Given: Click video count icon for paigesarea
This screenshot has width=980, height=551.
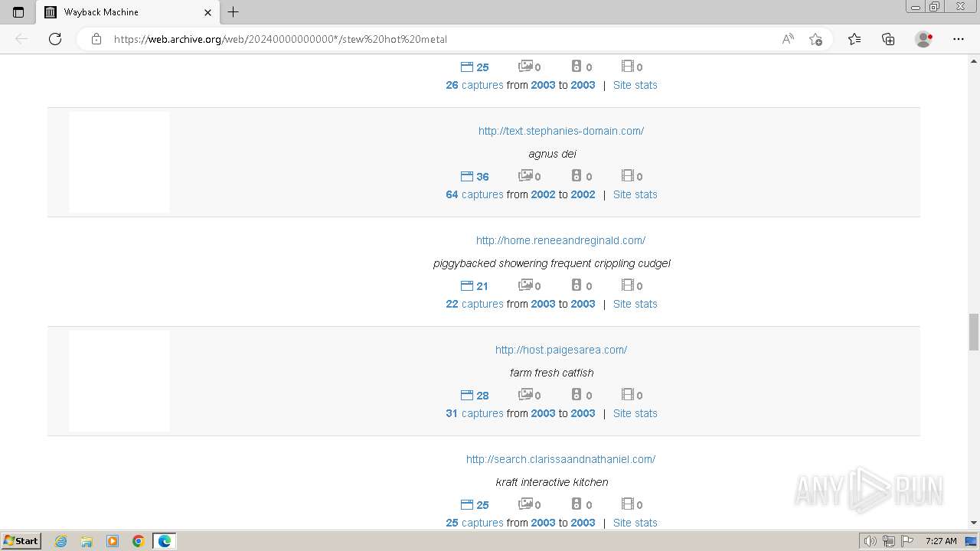Looking at the screenshot, I should pos(627,395).
